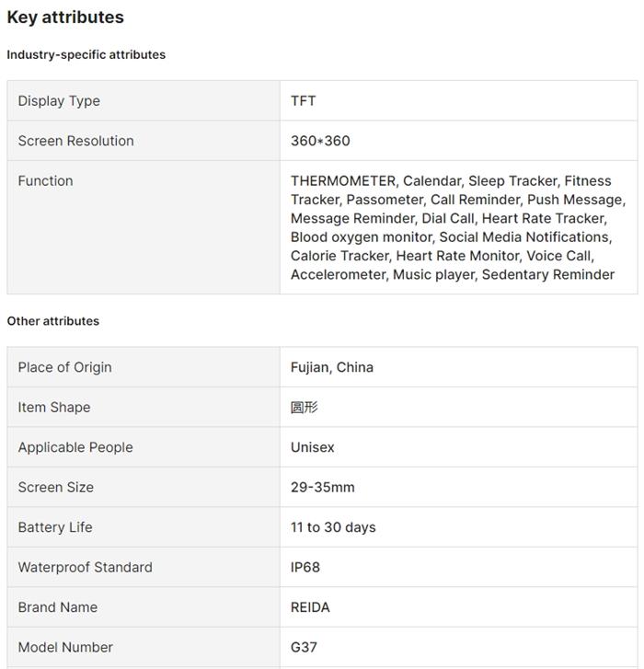Screen dimensions: 644x669
Task: Click the "TFT" display type value
Action: 304,101
